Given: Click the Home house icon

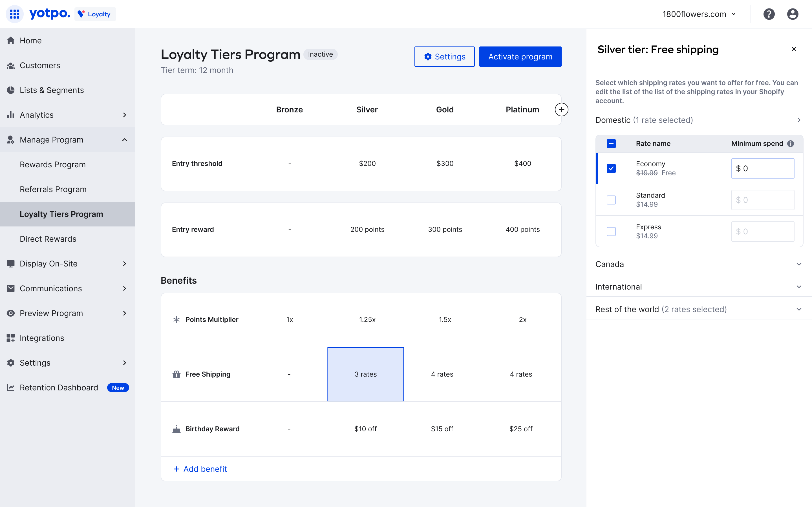Looking at the screenshot, I should (x=11, y=41).
